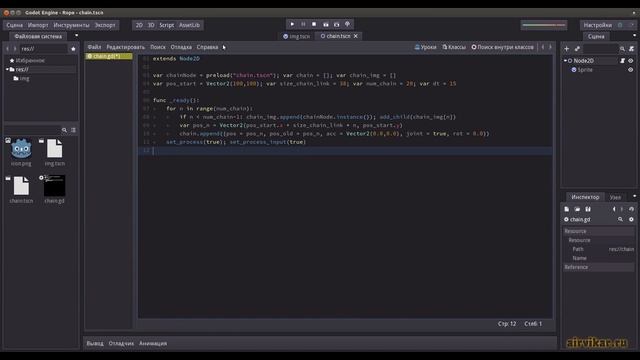Select chain.gd in script list
The width and height of the screenshot is (640, 360).
pyautogui.click(x=109, y=56)
